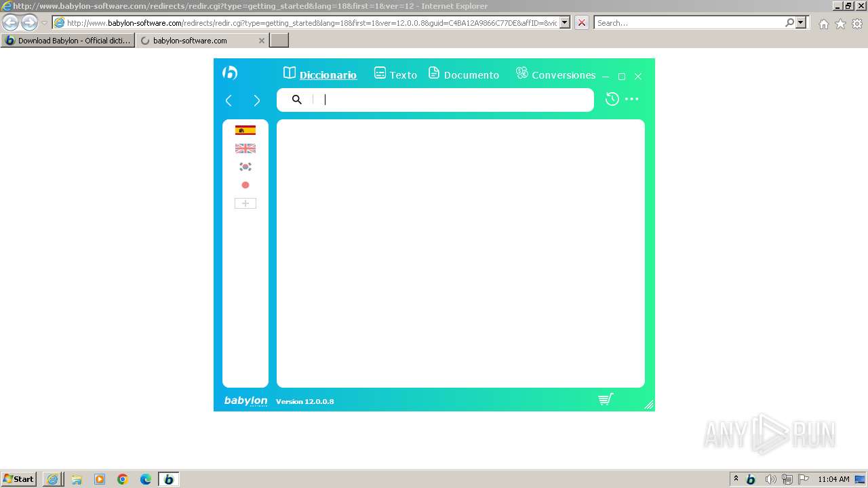Expand the search provider dropdown
The image size is (868, 488).
coord(801,22)
